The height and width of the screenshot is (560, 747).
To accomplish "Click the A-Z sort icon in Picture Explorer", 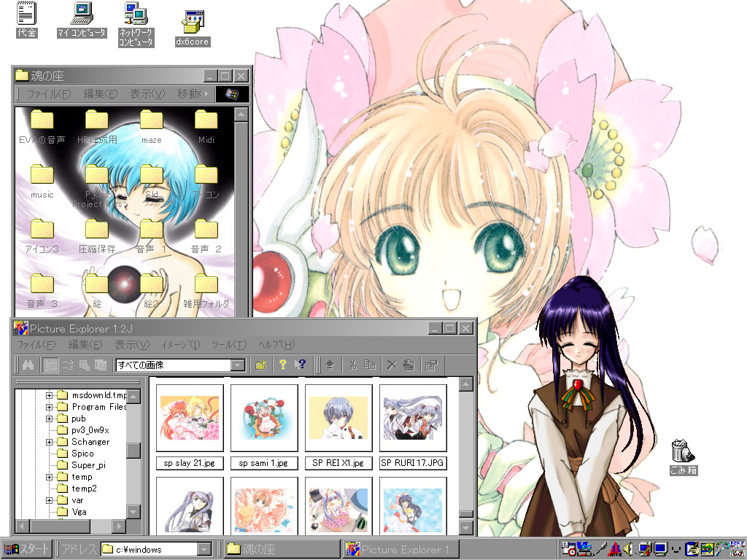I will (68, 365).
